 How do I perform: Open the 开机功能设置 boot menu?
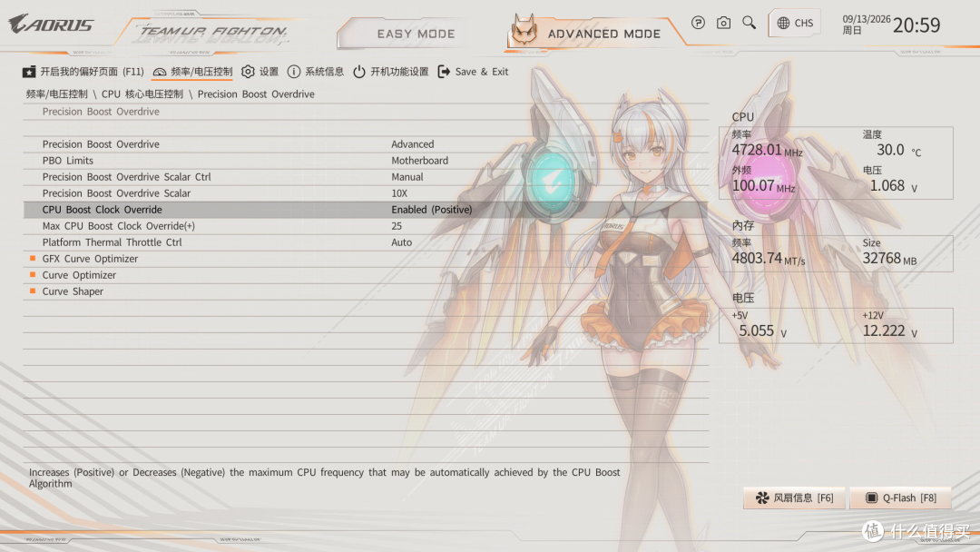(x=390, y=72)
